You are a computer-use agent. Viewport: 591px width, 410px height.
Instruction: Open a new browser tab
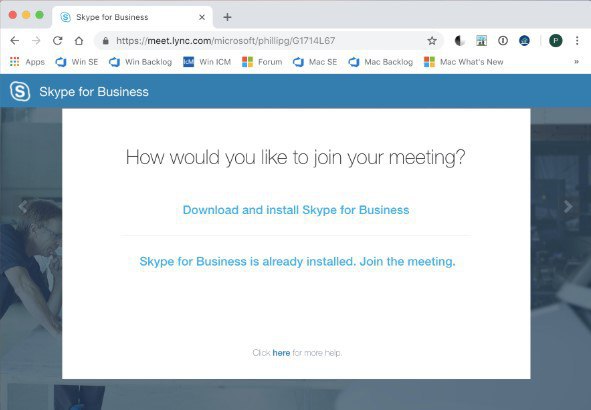pyautogui.click(x=227, y=17)
